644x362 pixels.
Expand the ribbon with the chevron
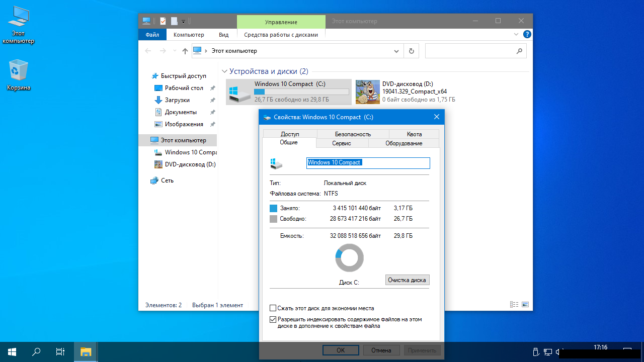pyautogui.click(x=516, y=35)
